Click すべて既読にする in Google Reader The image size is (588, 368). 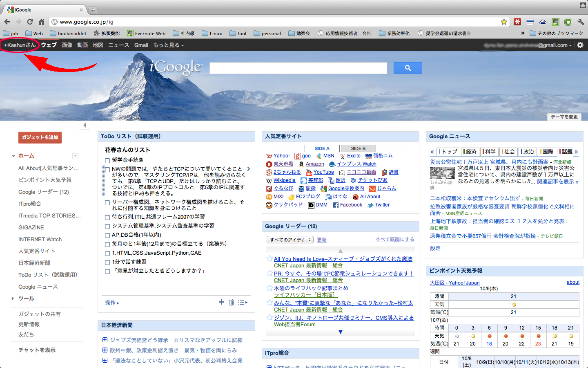pyautogui.click(x=395, y=240)
